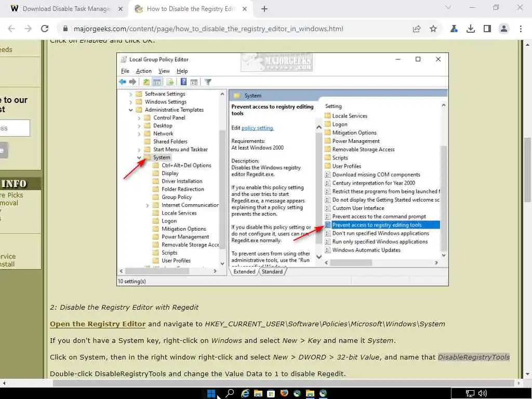This screenshot has height=399, width=532.
Task: Bookmark this page with the star icon
Action: [x=433, y=29]
